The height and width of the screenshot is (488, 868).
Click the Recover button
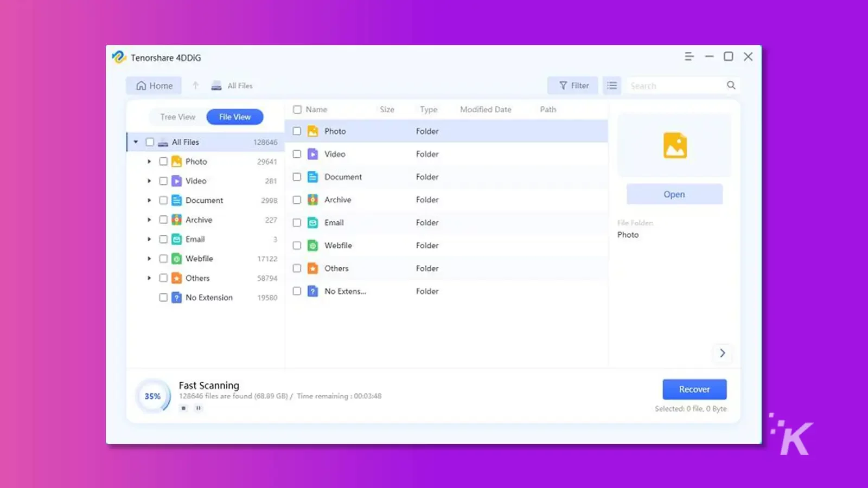click(694, 389)
